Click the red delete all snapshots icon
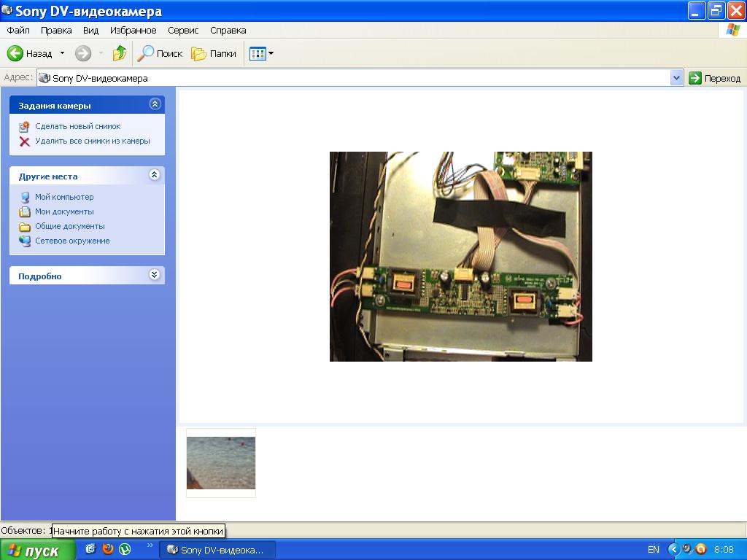This screenshot has height=560, width=747. coord(24,141)
